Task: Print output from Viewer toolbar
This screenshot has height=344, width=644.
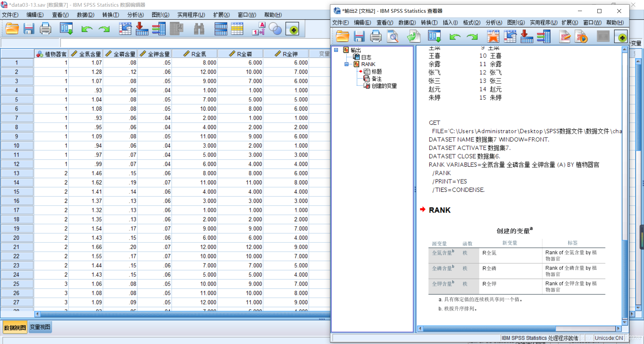Action: pyautogui.click(x=376, y=36)
